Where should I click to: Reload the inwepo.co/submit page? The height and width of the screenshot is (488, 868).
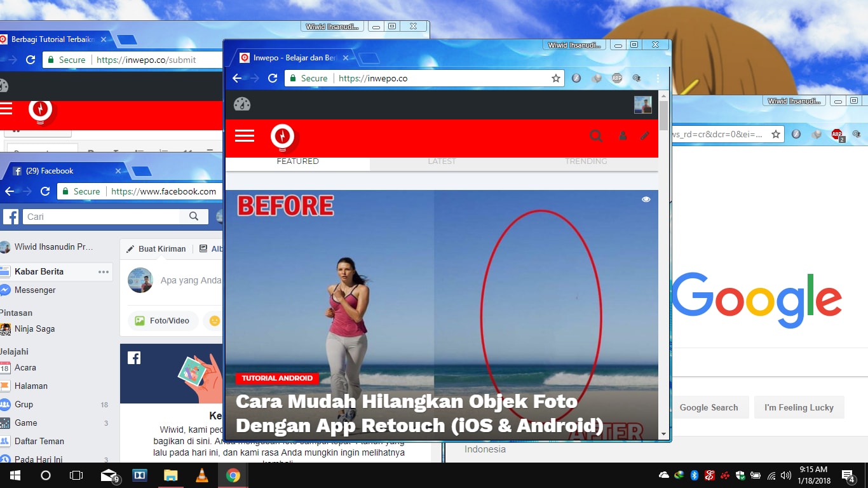pos(31,60)
